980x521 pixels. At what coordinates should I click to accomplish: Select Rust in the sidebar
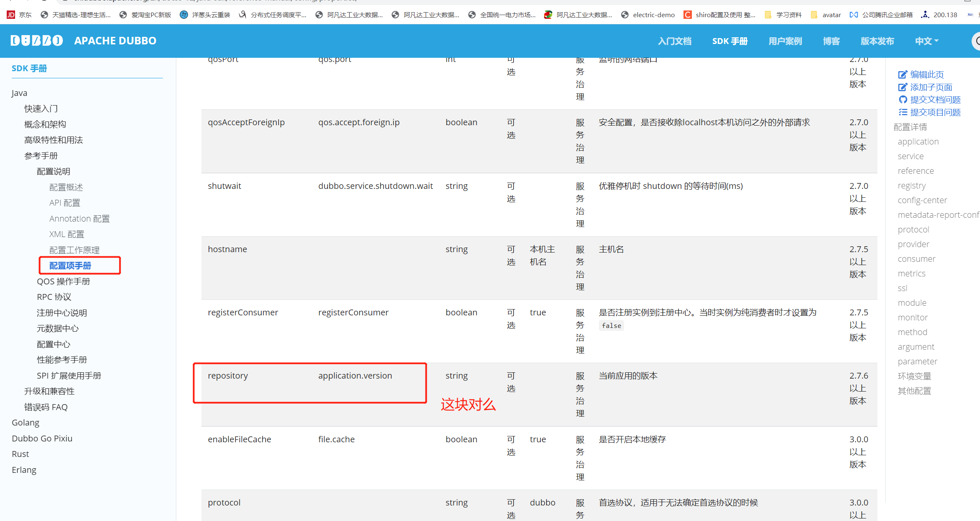[21, 454]
